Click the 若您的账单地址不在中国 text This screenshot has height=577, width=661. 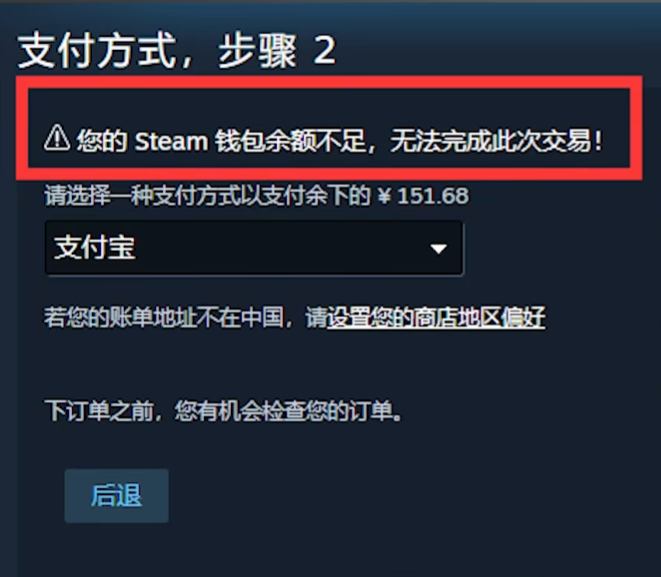164,317
